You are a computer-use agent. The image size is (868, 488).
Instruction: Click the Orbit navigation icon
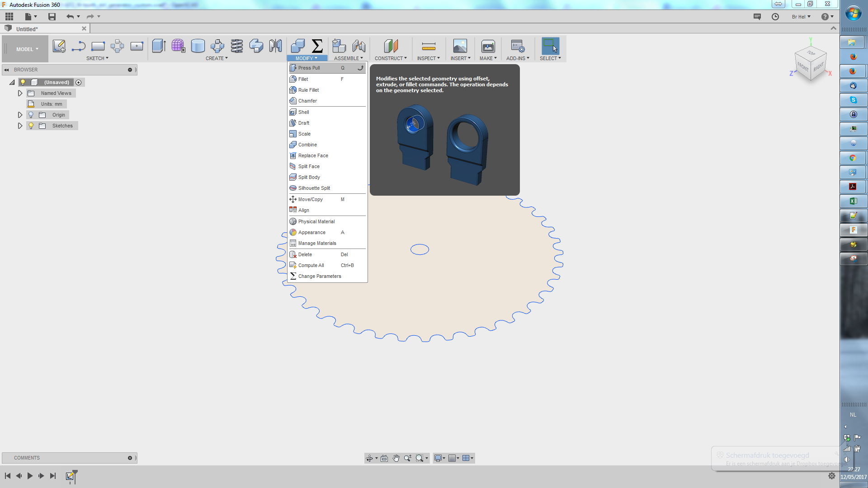pos(369,458)
